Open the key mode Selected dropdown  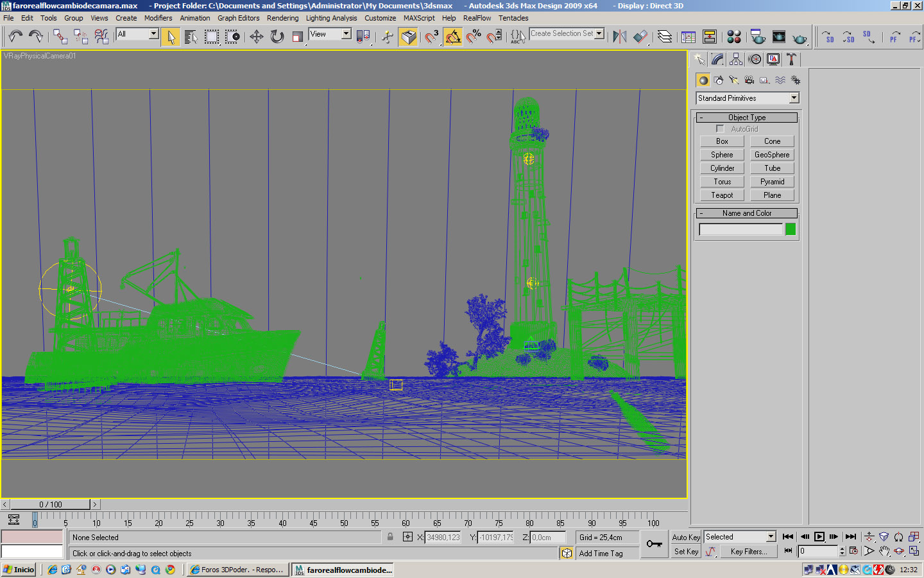pyautogui.click(x=740, y=537)
